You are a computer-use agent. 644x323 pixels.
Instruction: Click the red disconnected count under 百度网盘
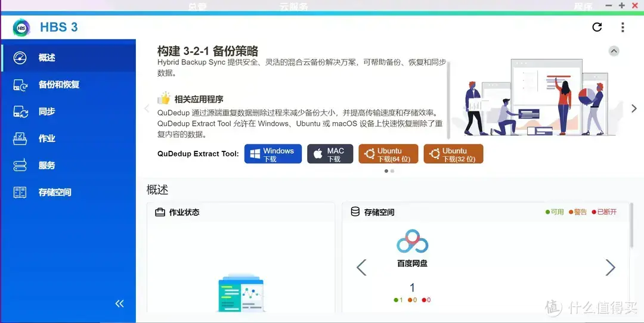426,300
